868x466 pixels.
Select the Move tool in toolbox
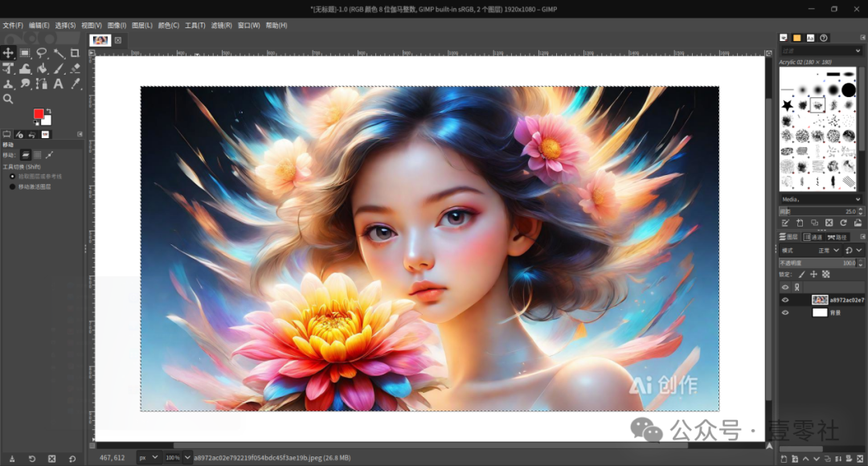click(8, 53)
